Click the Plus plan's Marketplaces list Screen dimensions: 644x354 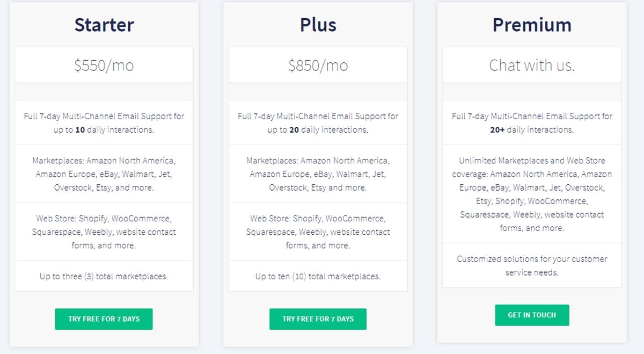coord(318,174)
